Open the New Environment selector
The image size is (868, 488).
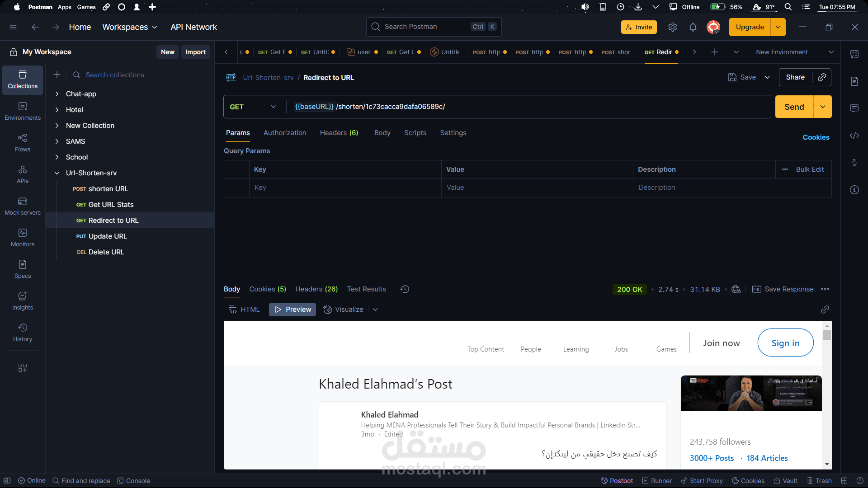(x=795, y=52)
